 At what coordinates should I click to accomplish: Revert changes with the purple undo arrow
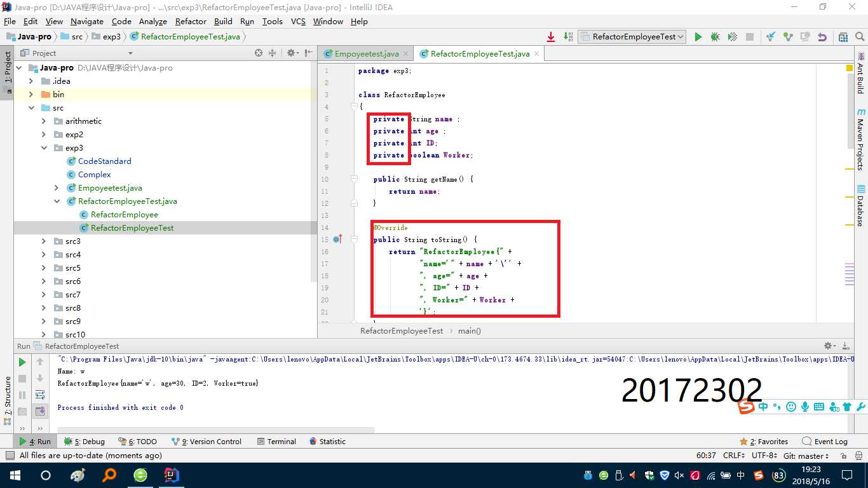[822, 37]
